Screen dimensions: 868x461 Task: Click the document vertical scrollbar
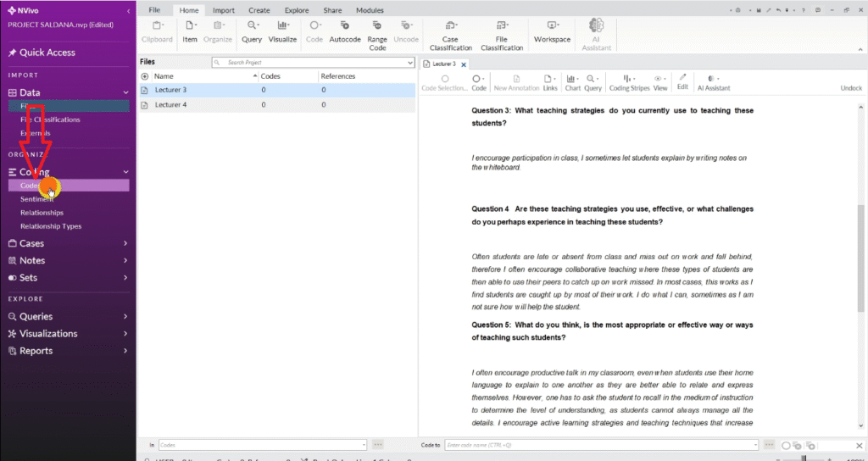coord(863,254)
